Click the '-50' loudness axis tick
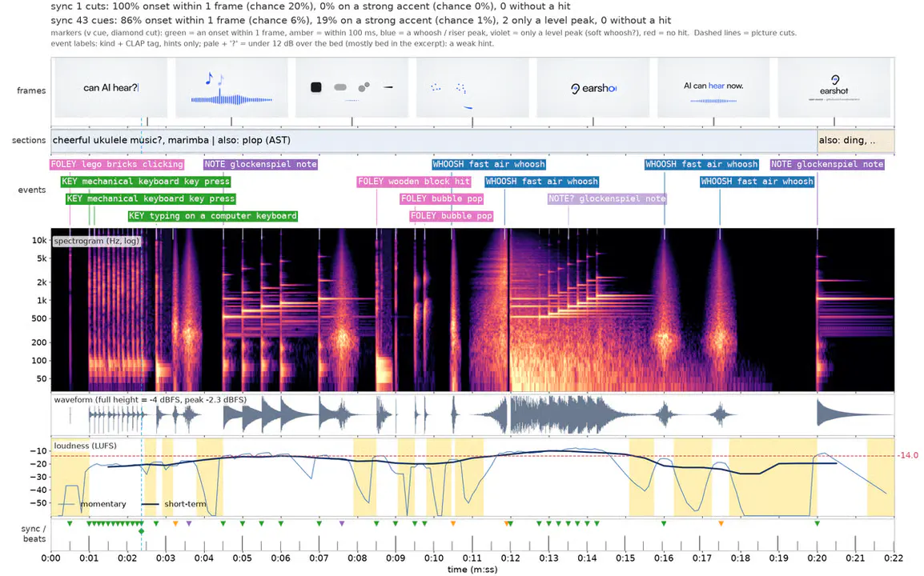The width and height of the screenshot is (924, 576). pyautogui.click(x=38, y=503)
